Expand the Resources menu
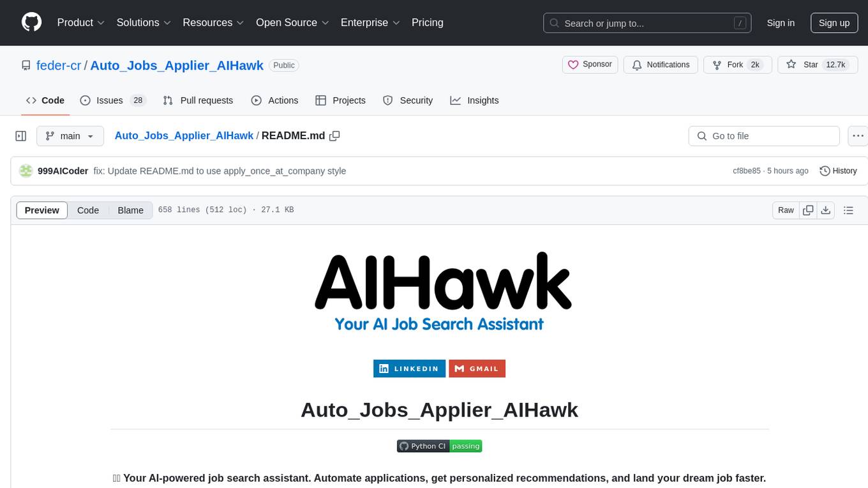 pyautogui.click(x=213, y=22)
